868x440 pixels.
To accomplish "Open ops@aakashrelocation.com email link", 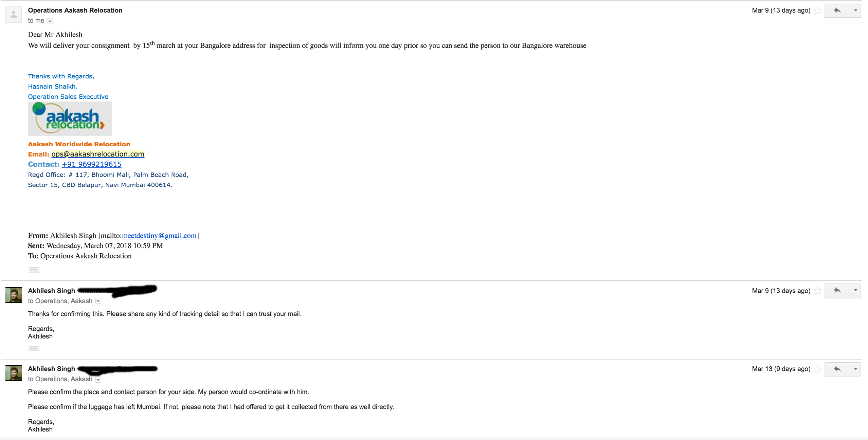I will [98, 154].
